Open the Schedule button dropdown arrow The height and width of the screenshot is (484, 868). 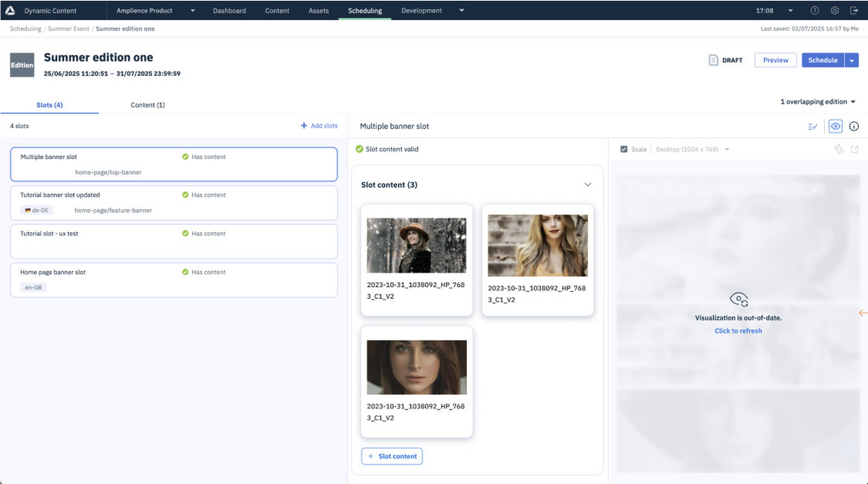coord(852,60)
